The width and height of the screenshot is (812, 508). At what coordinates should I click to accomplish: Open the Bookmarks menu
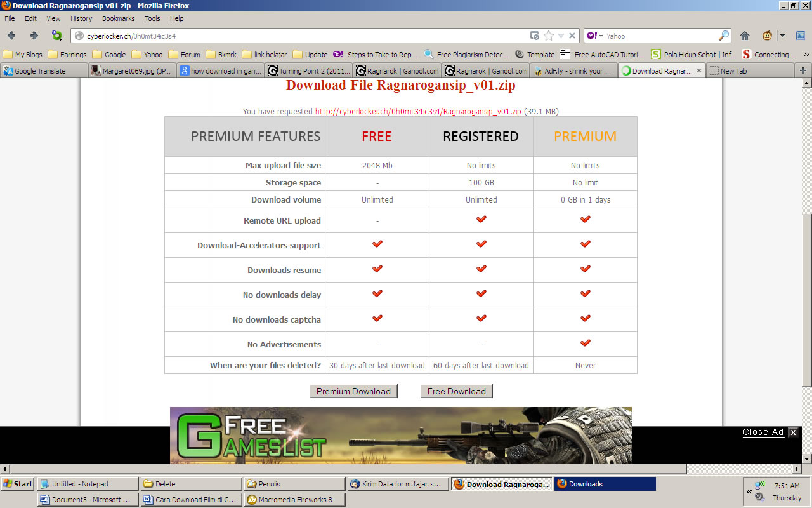pos(118,18)
